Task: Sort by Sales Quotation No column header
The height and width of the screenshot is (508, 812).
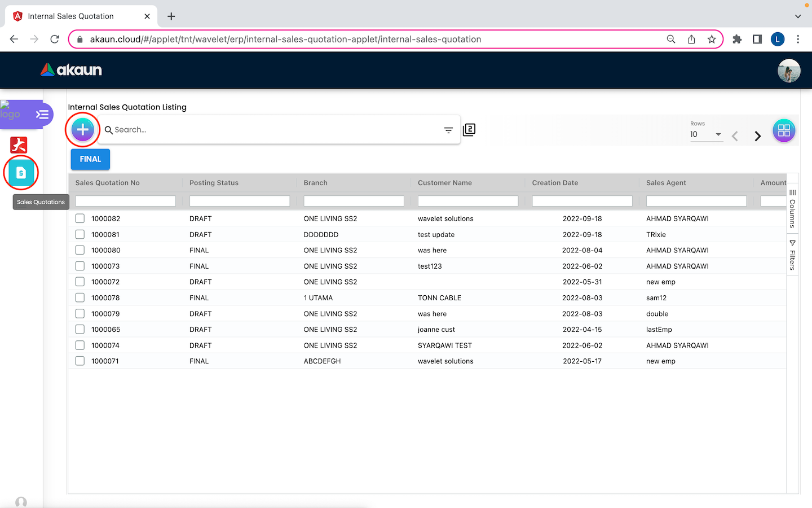Action: pyautogui.click(x=108, y=183)
